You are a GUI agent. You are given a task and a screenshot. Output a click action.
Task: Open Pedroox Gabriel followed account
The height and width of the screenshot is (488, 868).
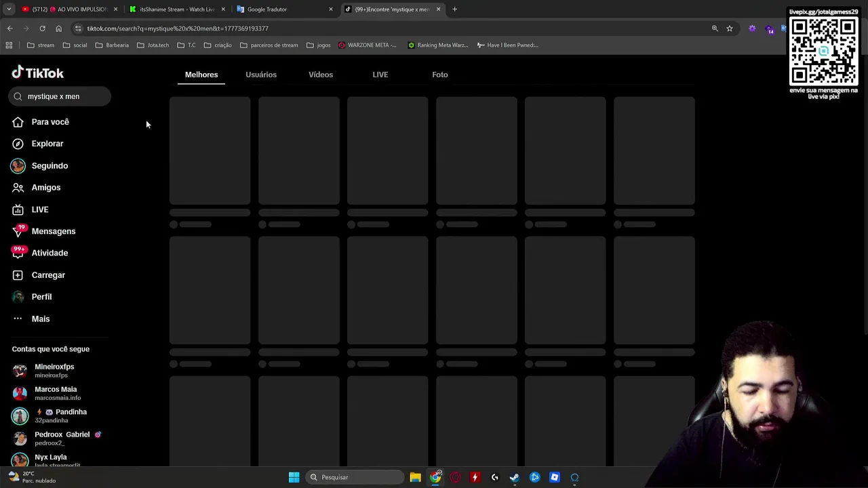point(57,439)
